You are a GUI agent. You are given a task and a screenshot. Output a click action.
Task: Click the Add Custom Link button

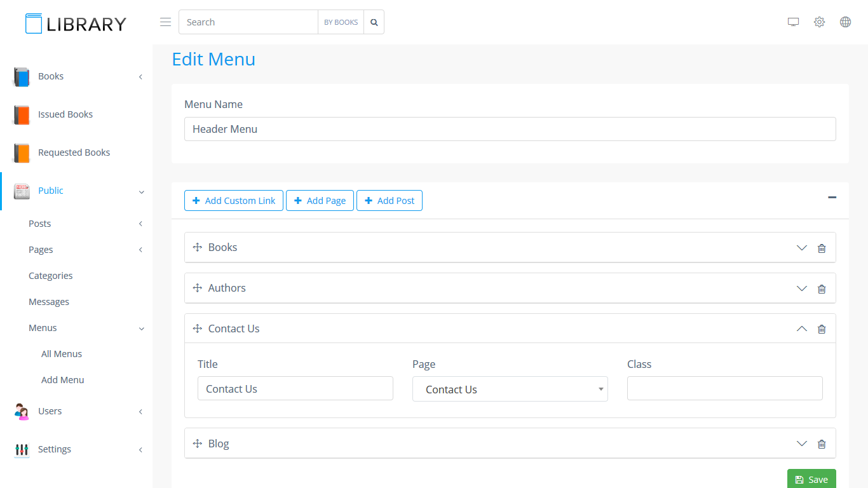coord(233,201)
